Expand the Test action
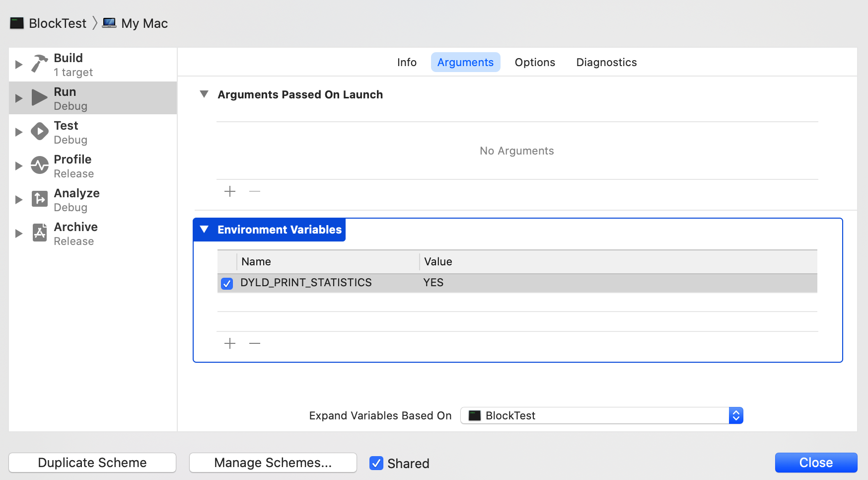Screen dimensions: 868x480 tap(18, 132)
